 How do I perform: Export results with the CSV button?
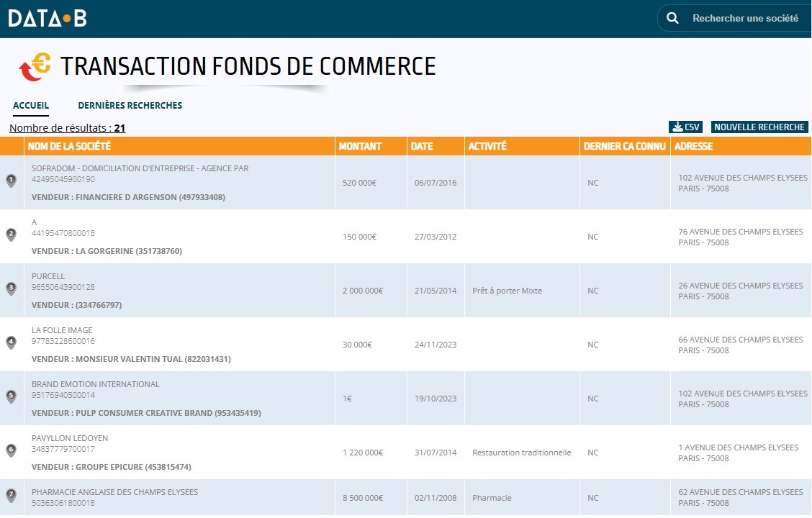(685, 127)
